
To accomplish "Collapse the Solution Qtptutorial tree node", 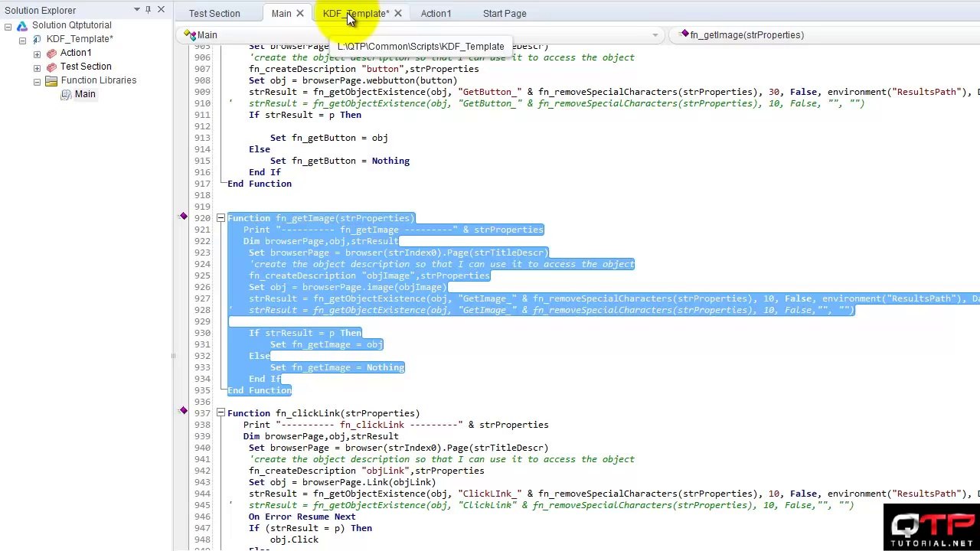I will tap(8, 26).
